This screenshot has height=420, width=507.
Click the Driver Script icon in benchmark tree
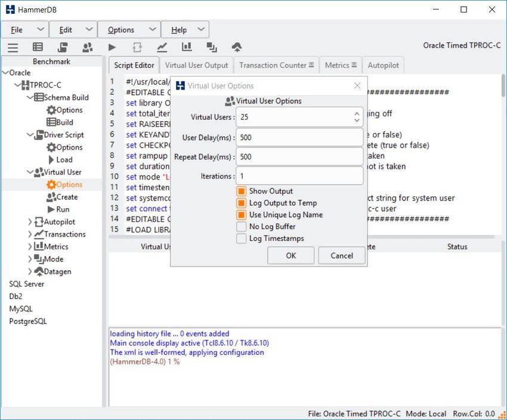click(x=39, y=135)
